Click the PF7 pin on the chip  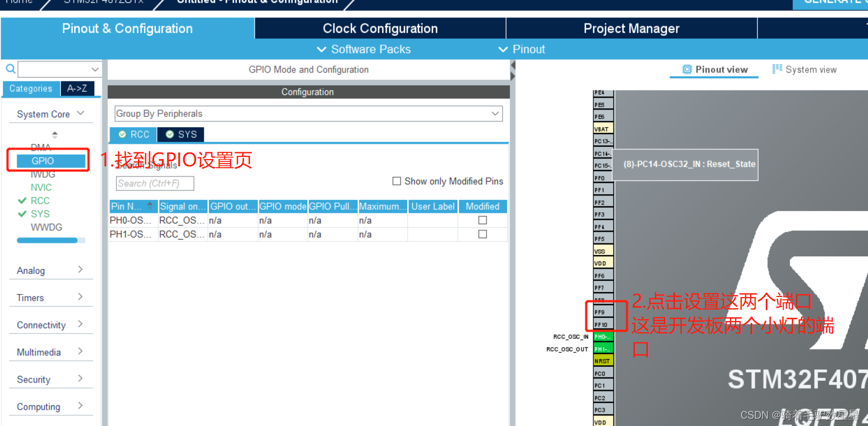[603, 288]
